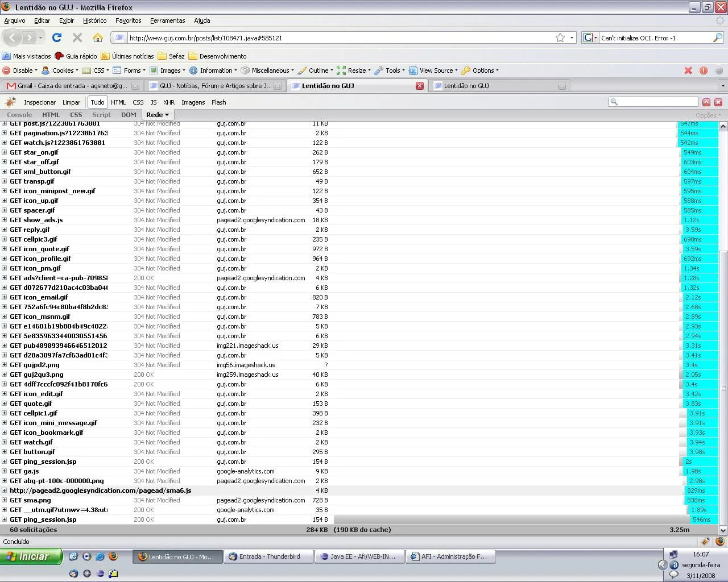Close the active Lentidão no GUJ tab
The image size is (728, 582).
pos(419,86)
